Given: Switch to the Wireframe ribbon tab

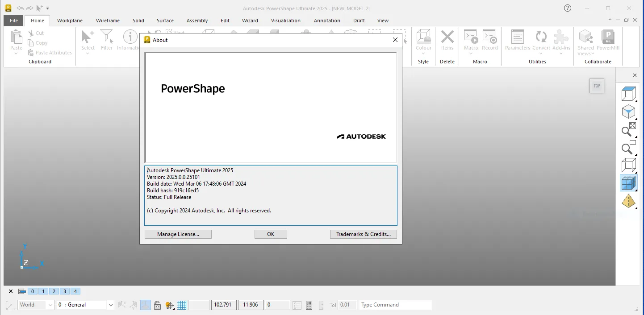Looking at the screenshot, I should coord(108,21).
